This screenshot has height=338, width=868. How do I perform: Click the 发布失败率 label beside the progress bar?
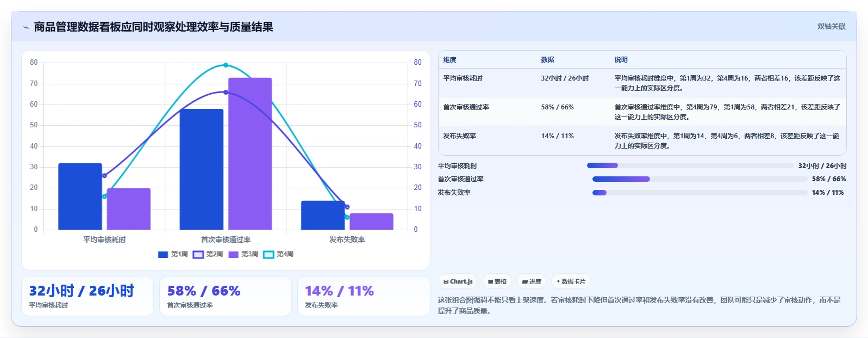pyautogui.click(x=454, y=193)
